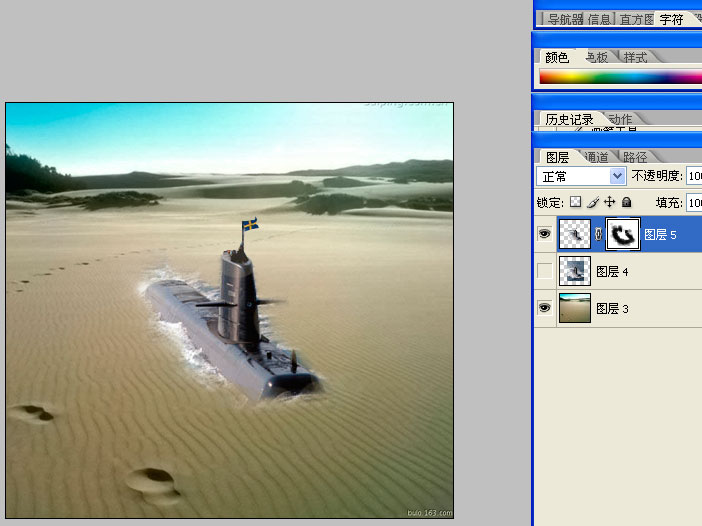Image resolution: width=702 pixels, height=526 pixels.
Task: Show 图层 4 via its empty visibility box
Action: [x=544, y=271]
